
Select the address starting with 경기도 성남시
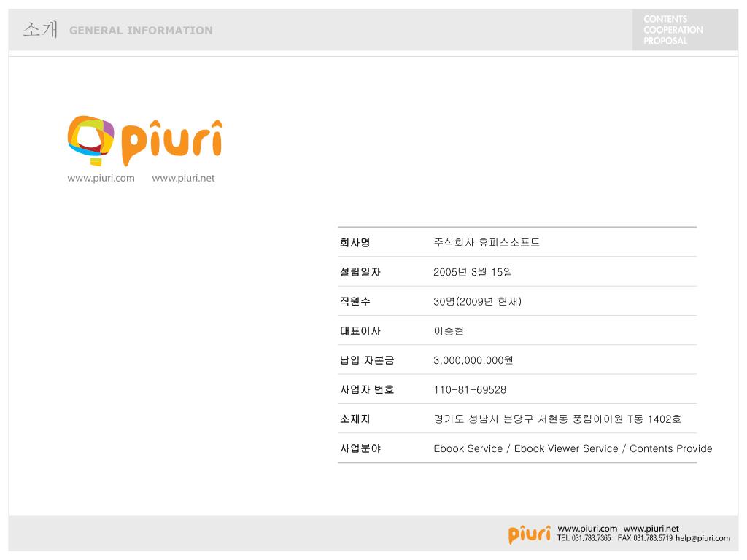pyautogui.click(x=557, y=419)
